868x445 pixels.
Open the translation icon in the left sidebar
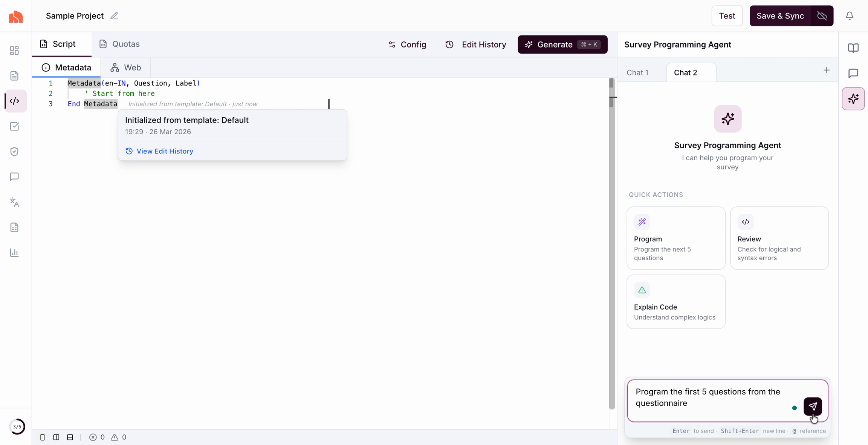(14, 202)
